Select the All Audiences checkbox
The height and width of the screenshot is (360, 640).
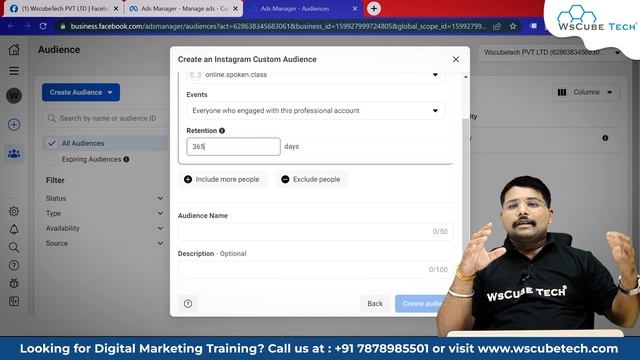51,143
